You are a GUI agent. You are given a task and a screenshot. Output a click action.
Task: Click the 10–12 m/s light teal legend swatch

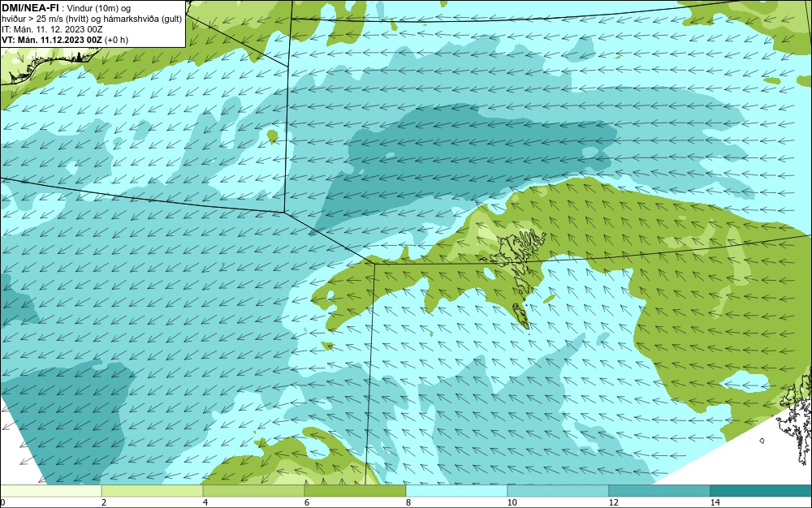[559, 491]
